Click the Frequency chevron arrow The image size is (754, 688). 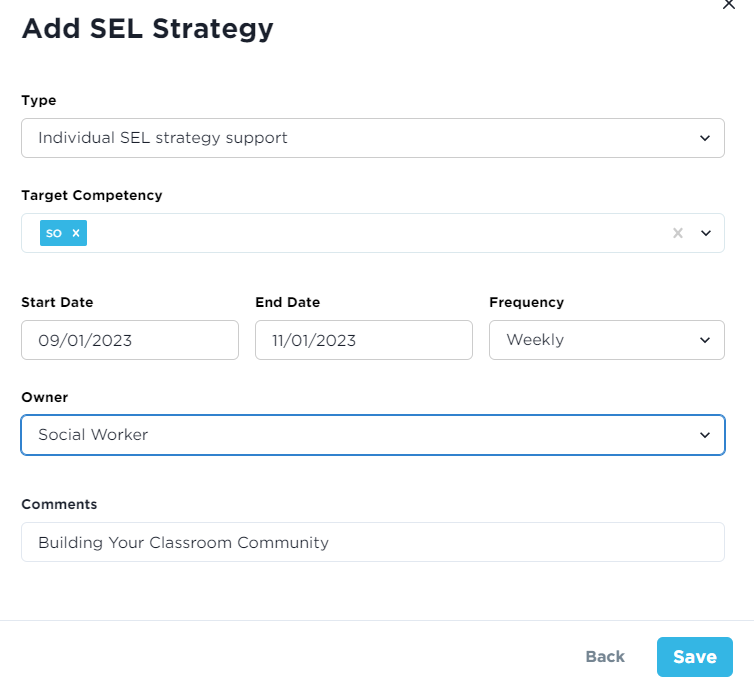pyautogui.click(x=705, y=340)
